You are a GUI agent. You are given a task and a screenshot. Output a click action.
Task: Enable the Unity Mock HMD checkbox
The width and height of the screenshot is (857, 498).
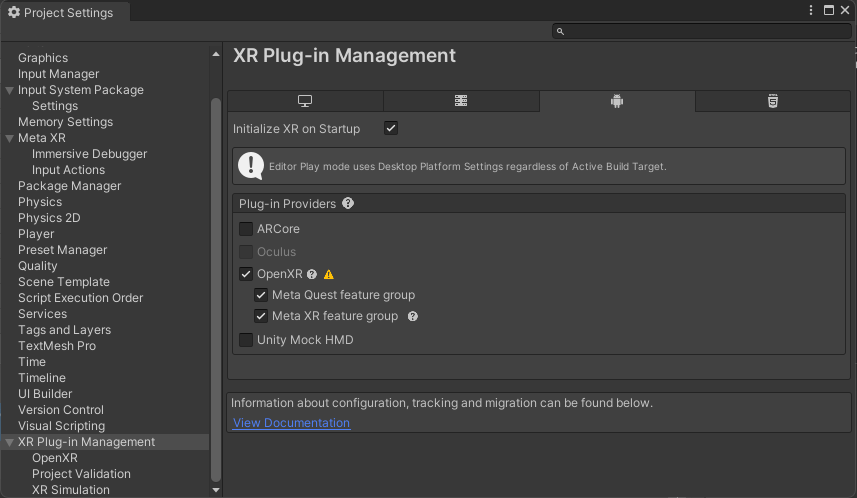point(246,340)
